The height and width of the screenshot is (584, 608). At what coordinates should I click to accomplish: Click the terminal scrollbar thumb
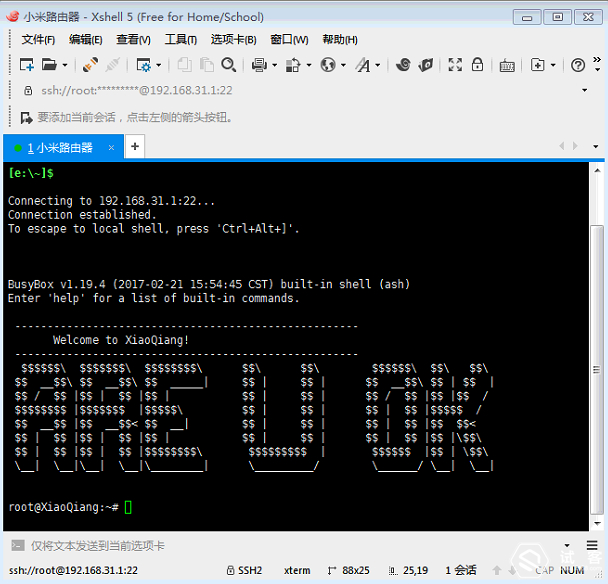pyautogui.click(x=597, y=370)
